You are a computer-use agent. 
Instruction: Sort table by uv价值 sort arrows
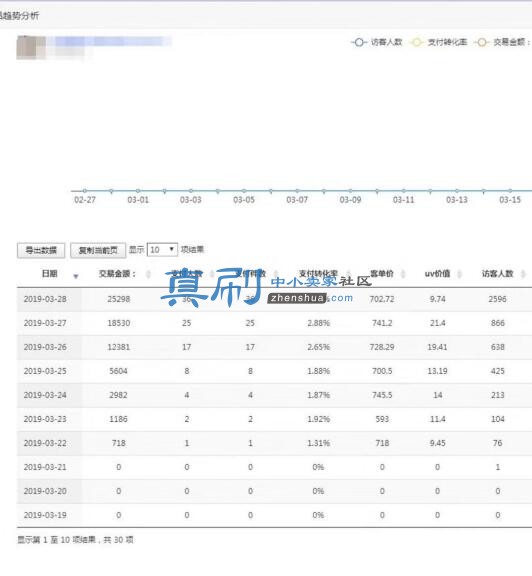[459, 274]
